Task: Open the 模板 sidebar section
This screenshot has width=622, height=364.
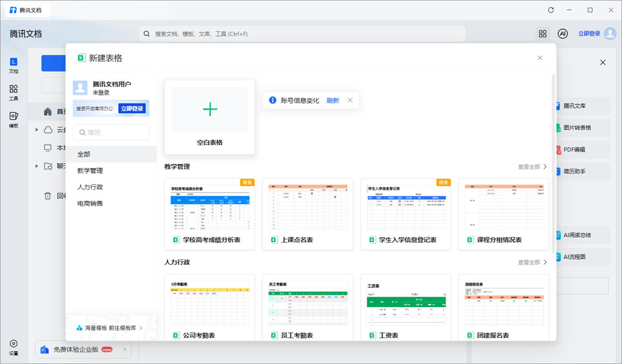Action: [x=13, y=120]
